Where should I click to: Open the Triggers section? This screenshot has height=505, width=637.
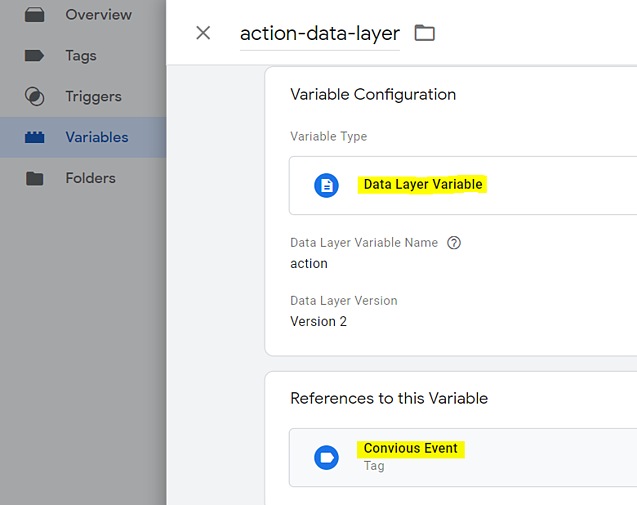(93, 96)
